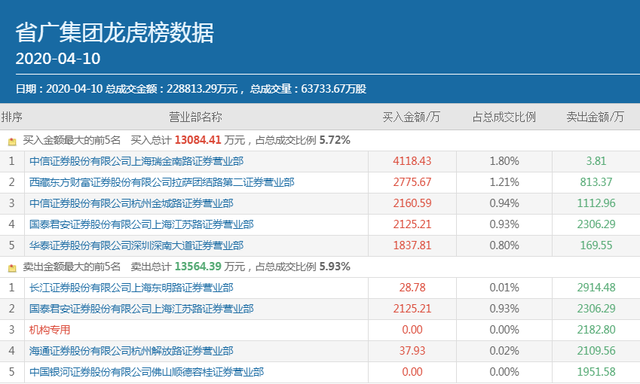Click the 1.21% proportion cell

click(504, 182)
